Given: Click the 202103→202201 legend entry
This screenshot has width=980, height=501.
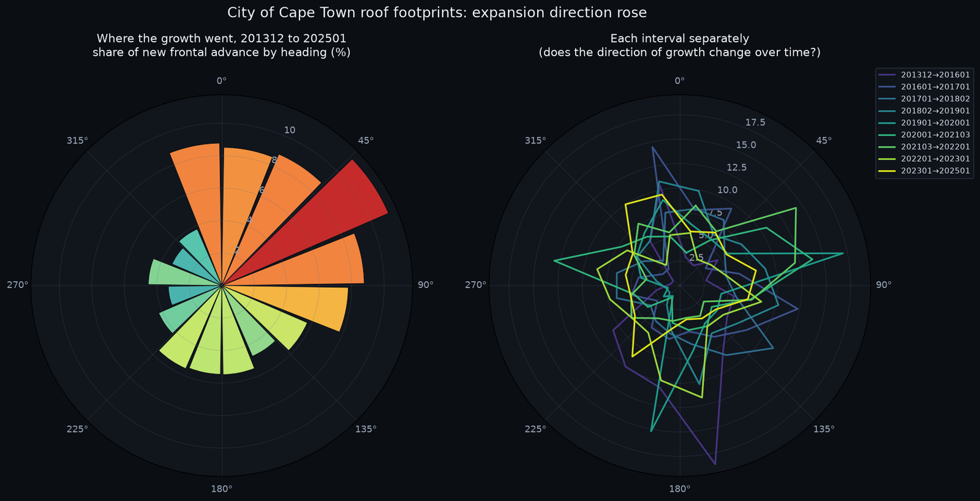Looking at the screenshot, I should pos(925,147).
